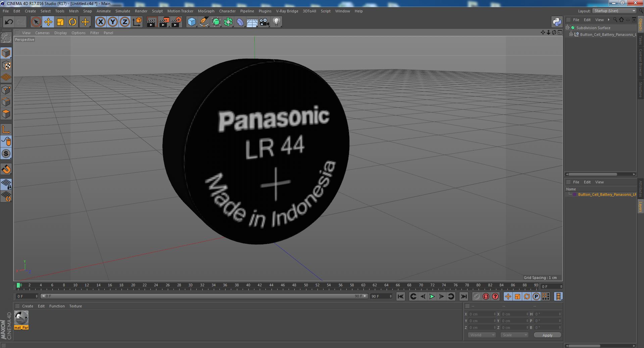Toggle Autokeying button
The width and height of the screenshot is (644, 348).
tap(486, 296)
